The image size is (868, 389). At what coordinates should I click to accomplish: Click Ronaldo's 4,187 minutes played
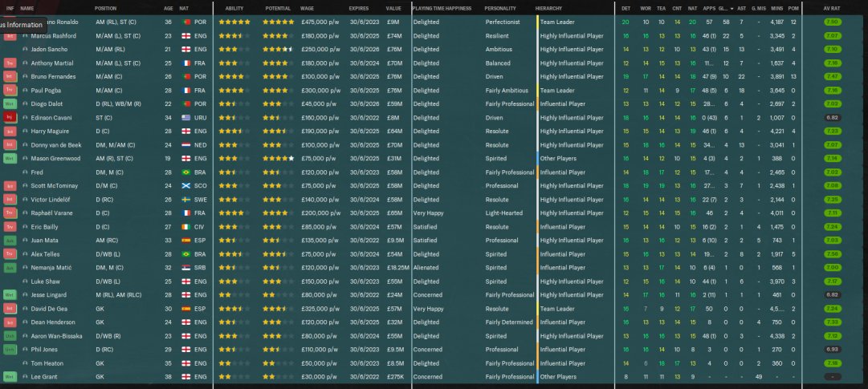(x=776, y=22)
